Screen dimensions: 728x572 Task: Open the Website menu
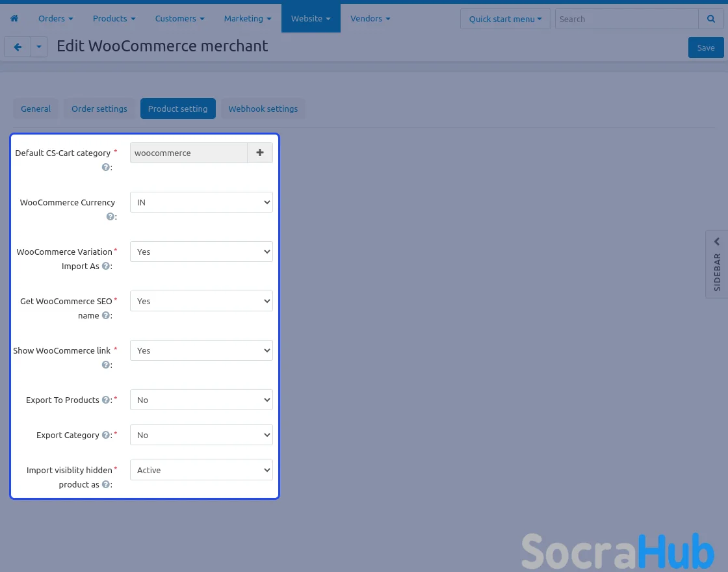pyautogui.click(x=311, y=19)
